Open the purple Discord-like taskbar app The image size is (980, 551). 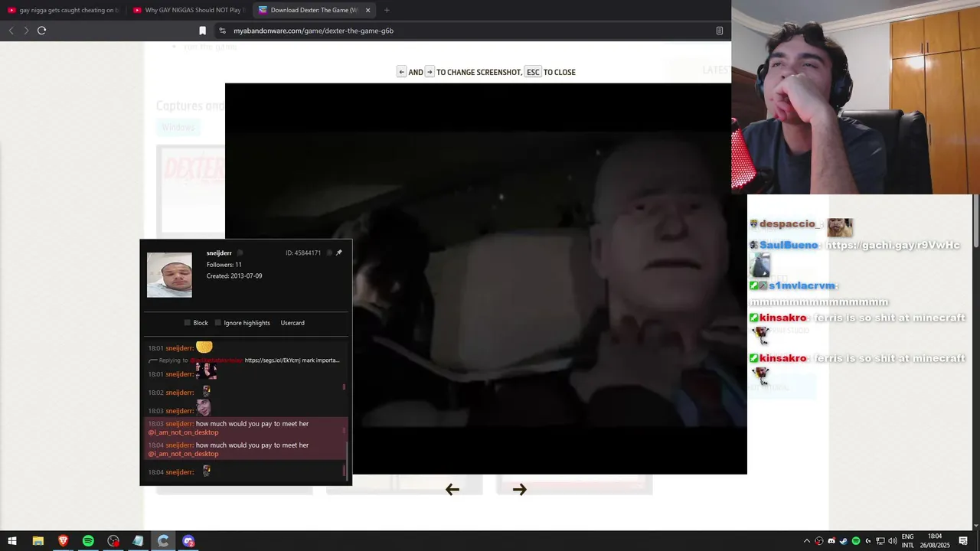click(188, 541)
